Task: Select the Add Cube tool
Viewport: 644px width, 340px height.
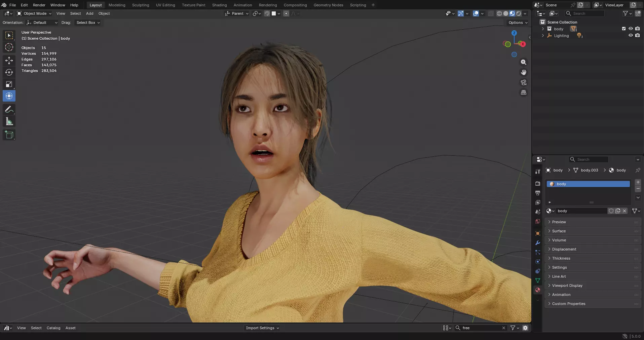Action: coord(9,135)
